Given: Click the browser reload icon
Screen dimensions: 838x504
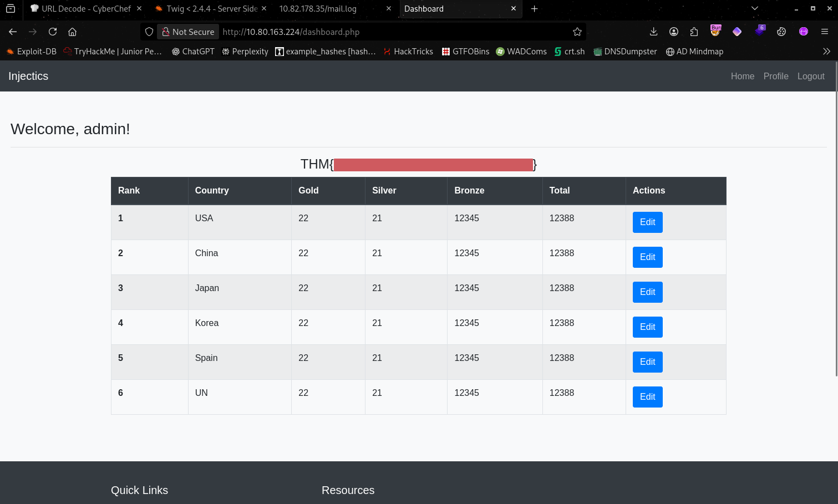Looking at the screenshot, I should [53, 32].
